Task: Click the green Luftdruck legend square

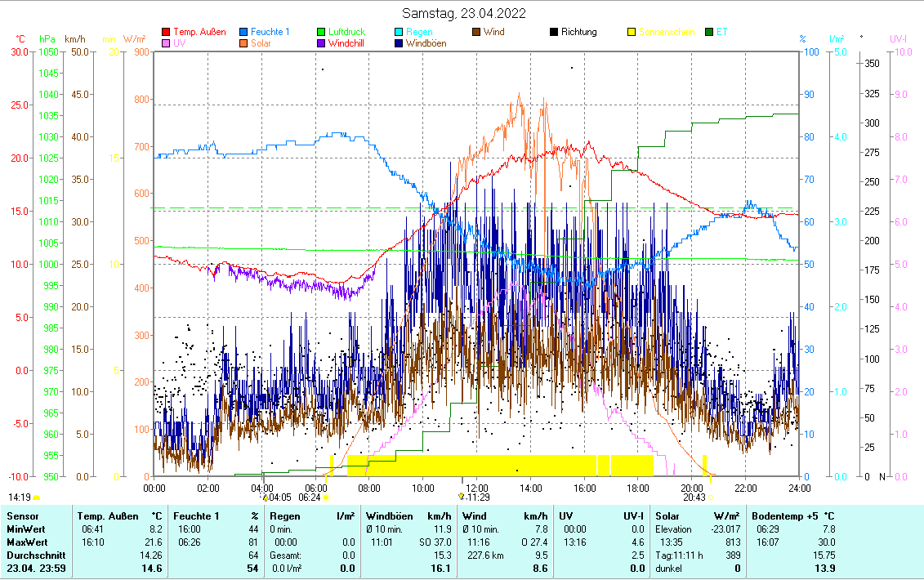Action: (x=321, y=33)
